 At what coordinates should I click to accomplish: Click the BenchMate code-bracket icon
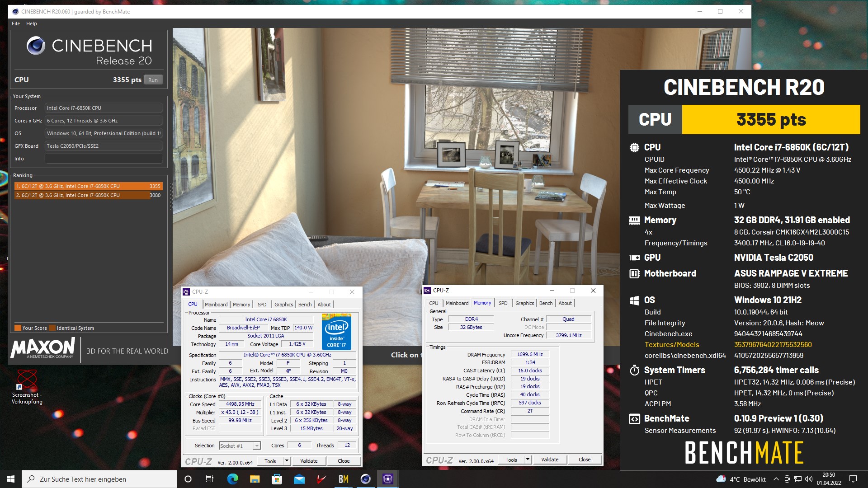pyautogui.click(x=634, y=418)
